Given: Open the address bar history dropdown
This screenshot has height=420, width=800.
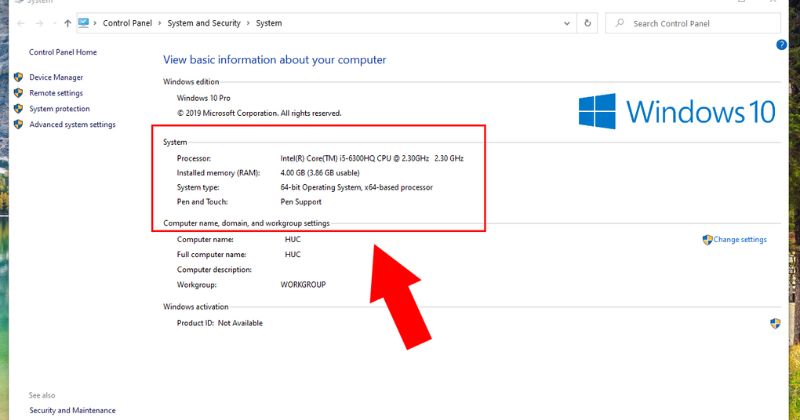Looking at the screenshot, I should point(567,23).
